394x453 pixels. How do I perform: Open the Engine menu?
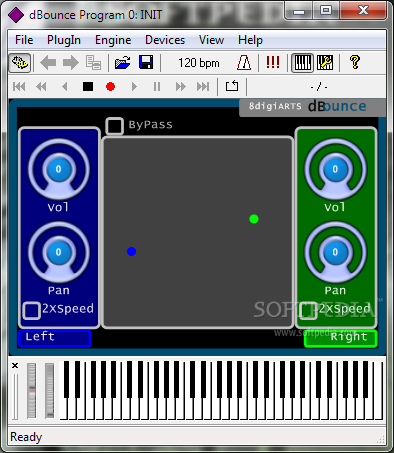pyautogui.click(x=113, y=40)
